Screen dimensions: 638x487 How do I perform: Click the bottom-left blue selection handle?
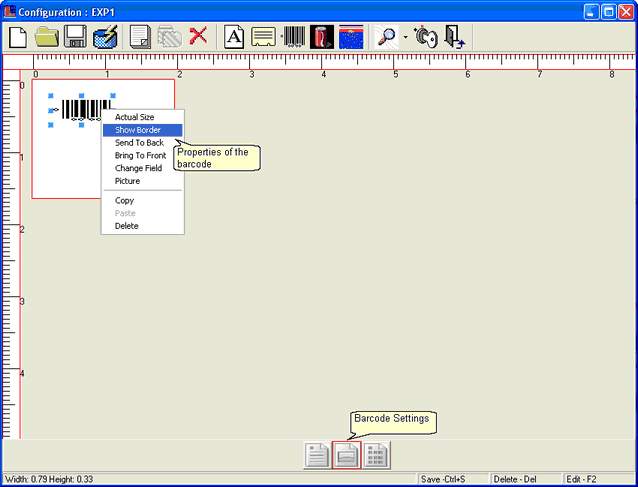point(51,125)
